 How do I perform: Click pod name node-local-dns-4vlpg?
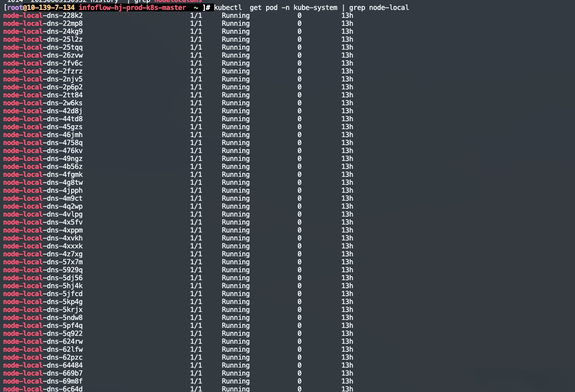tap(43, 214)
